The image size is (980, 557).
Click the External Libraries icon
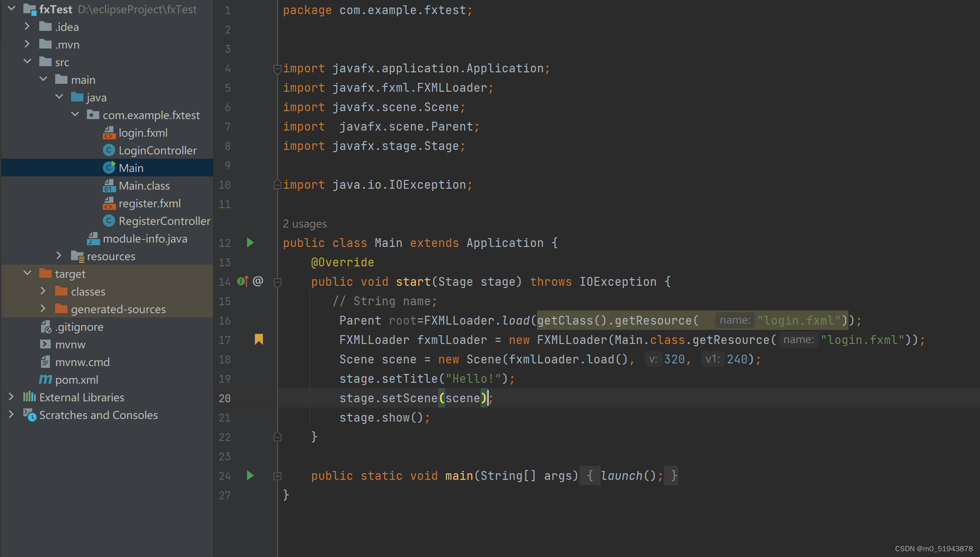coord(29,397)
